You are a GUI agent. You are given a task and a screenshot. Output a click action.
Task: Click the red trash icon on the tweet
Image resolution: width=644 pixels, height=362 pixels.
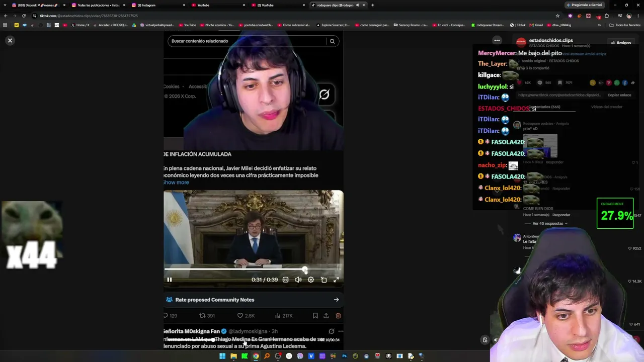pyautogui.click(x=338, y=316)
